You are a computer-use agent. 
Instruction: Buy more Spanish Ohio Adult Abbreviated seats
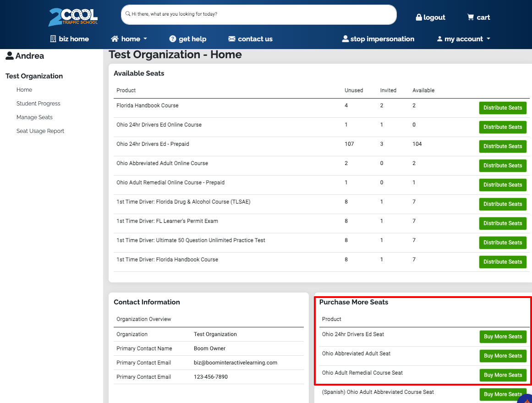pyautogui.click(x=503, y=394)
